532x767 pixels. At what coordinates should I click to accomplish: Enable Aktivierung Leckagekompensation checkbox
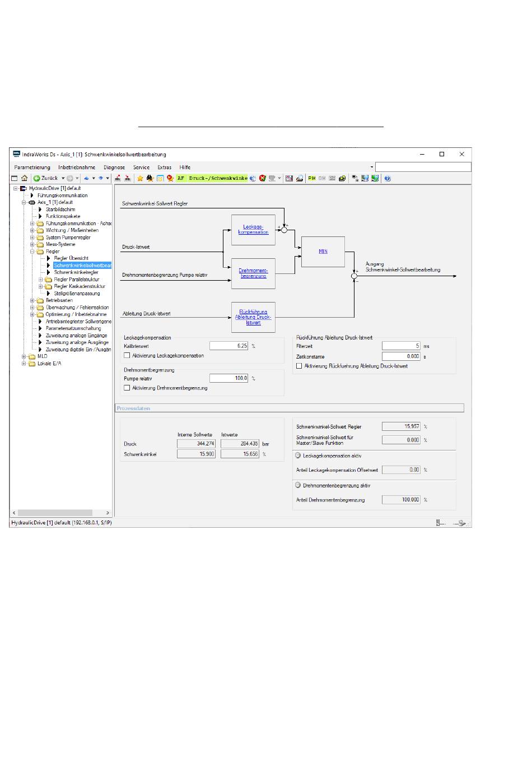click(127, 355)
